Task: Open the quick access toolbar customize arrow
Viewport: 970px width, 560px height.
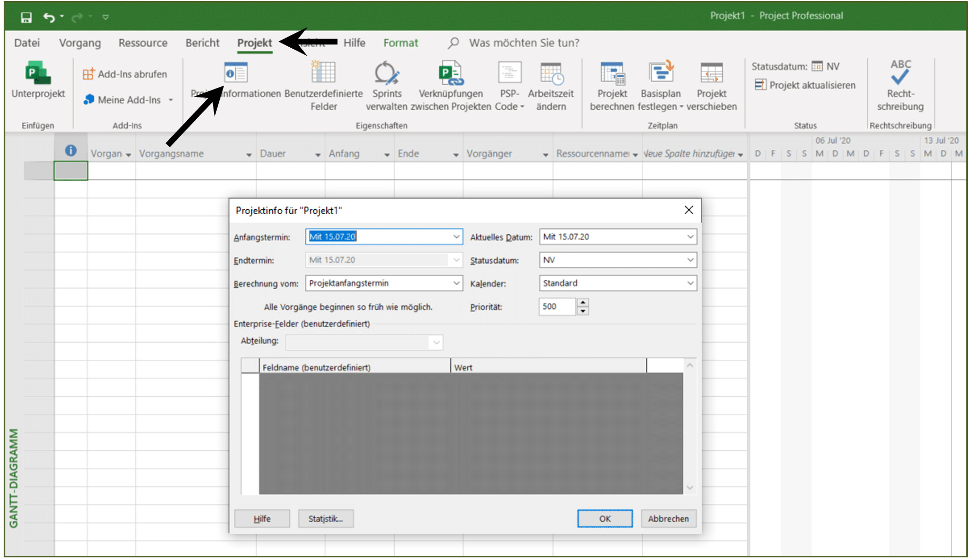Action: tap(105, 17)
